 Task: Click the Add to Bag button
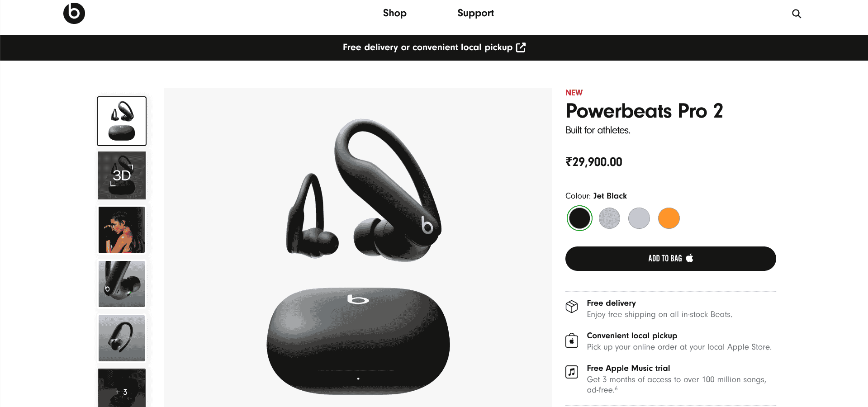click(x=670, y=259)
